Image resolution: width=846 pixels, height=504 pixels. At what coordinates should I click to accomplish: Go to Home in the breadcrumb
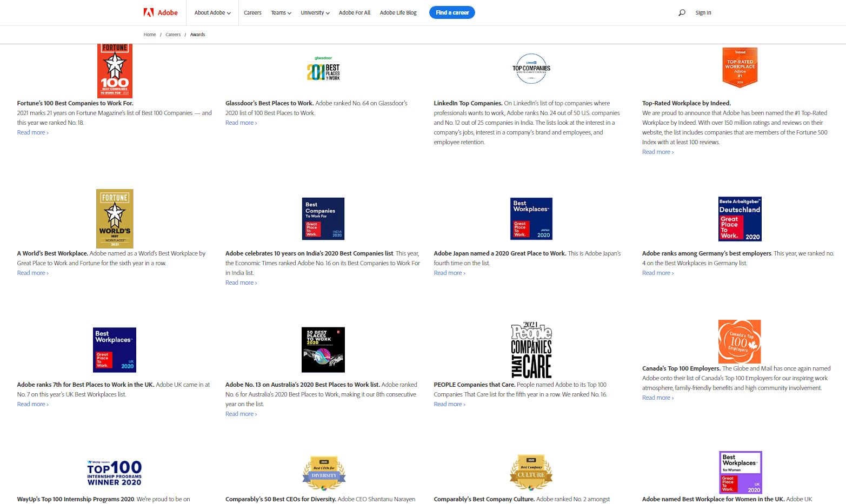(150, 35)
